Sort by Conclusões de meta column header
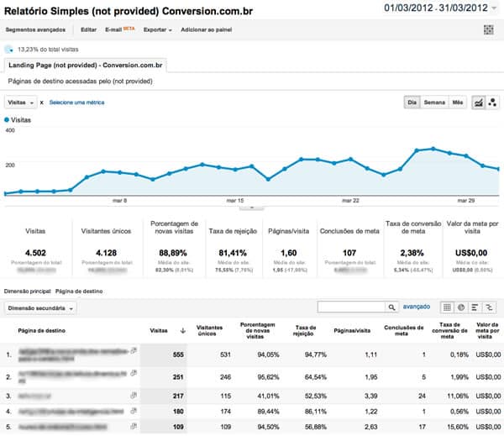 (x=404, y=330)
